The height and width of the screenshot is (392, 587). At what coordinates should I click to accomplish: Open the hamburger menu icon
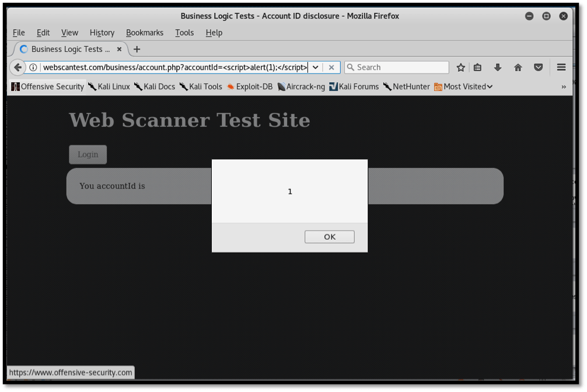561,67
